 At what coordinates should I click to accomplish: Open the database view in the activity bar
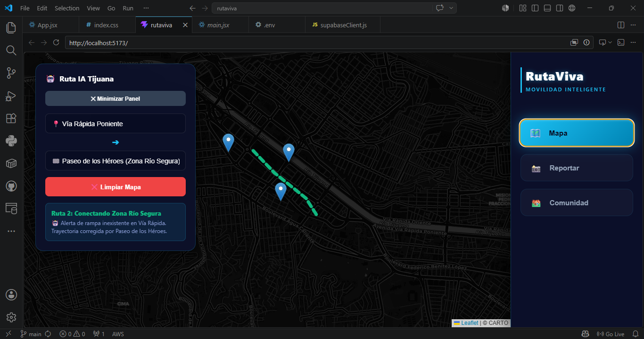[x=11, y=208]
